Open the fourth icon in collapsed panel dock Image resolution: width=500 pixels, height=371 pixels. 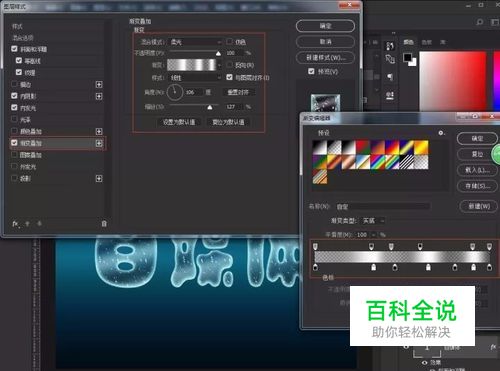tap(390, 96)
